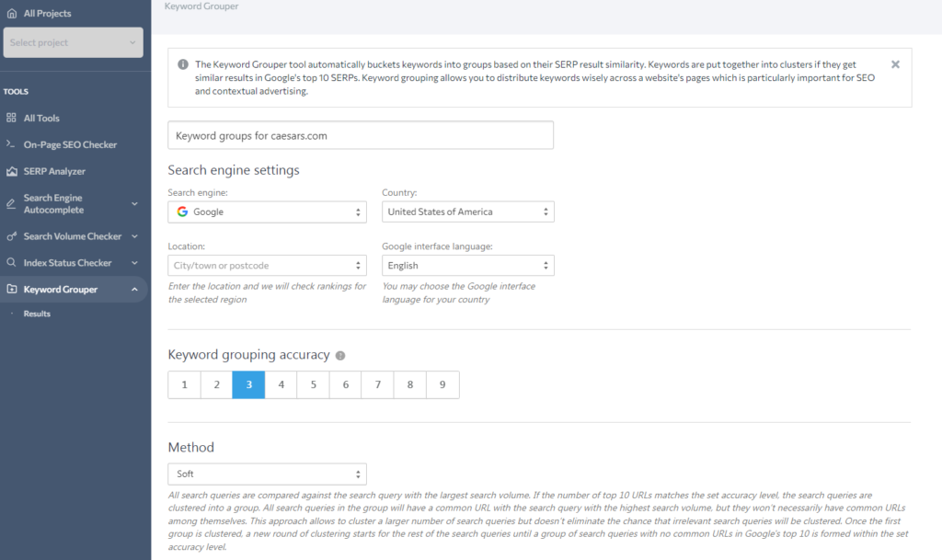Close the Keyword Grouper info banner
This screenshot has width=942, height=560.
895,64
